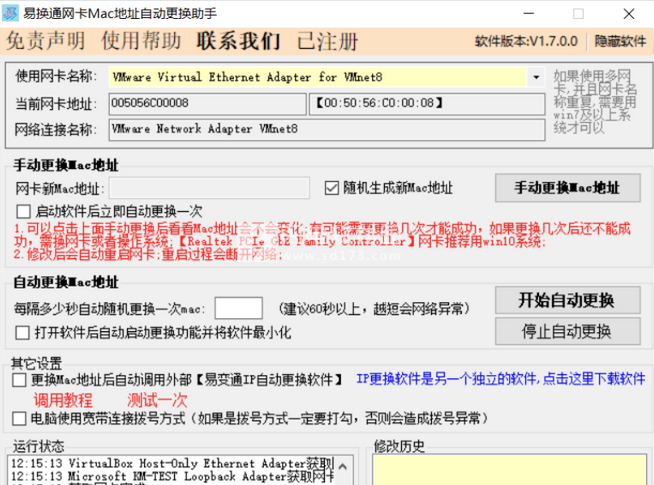The width and height of the screenshot is (654, 485).
Task: Click the 停止自动更换 button
Action: click(x=568, y=331)
